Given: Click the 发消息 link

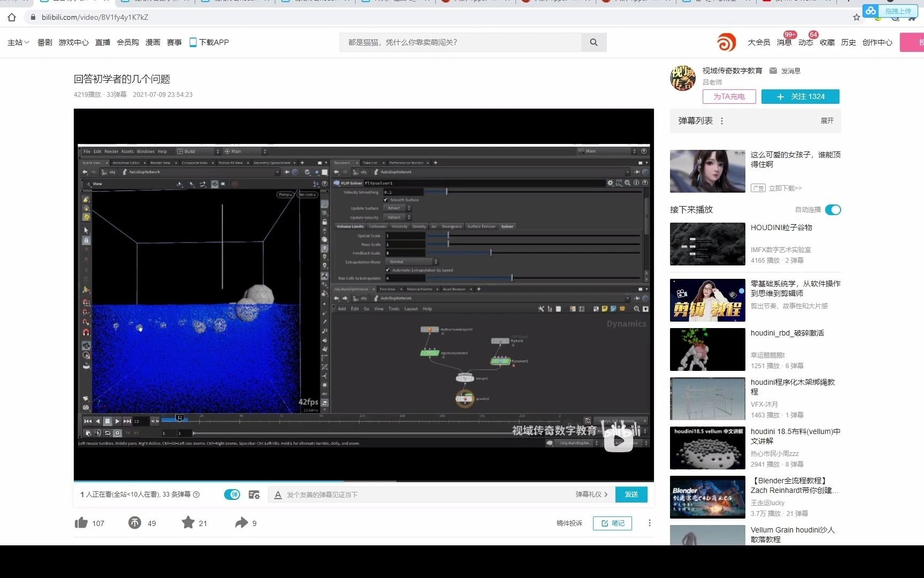Looking at the screenshot, I should click(791, 71).
